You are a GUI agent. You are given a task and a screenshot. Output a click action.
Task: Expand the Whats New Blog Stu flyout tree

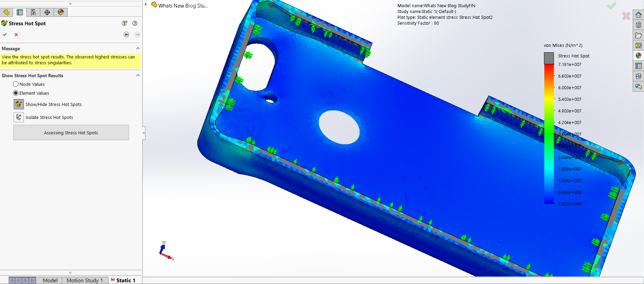coord(146,4)
